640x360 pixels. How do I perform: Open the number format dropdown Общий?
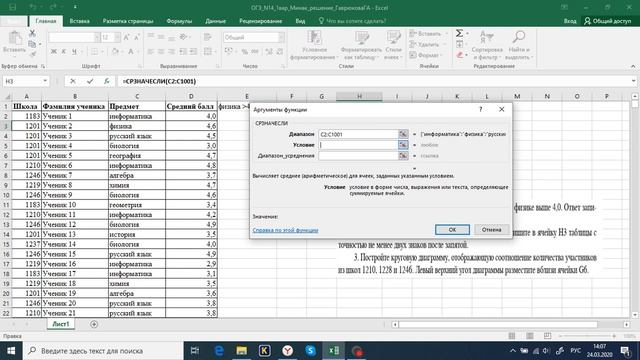(x=282, y=38)
